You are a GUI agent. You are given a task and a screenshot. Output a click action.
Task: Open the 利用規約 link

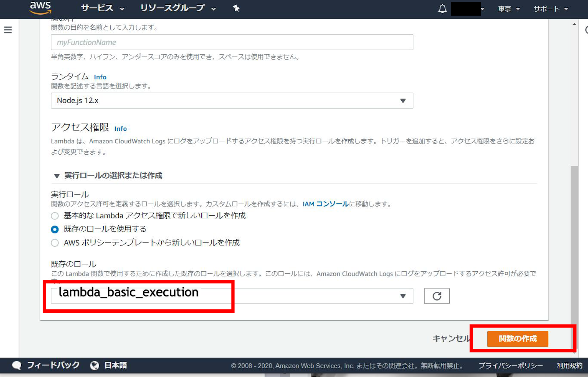pos(569,366)
